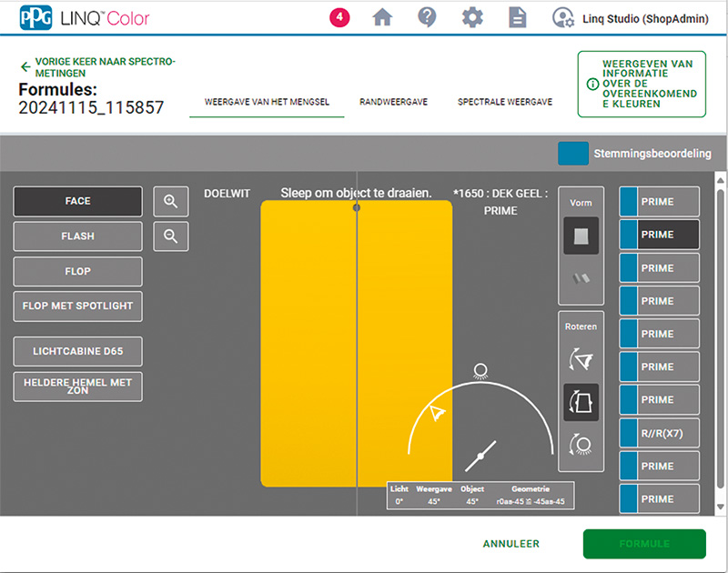The width and height of the screenshot is (728, 573).
Task: Select the FLOP viewing angle
Action: tap(77, 271)
